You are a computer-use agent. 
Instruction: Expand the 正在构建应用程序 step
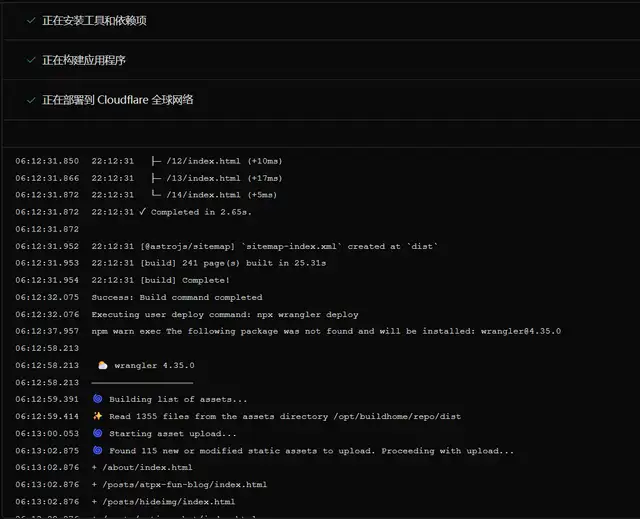click(84, 61)
